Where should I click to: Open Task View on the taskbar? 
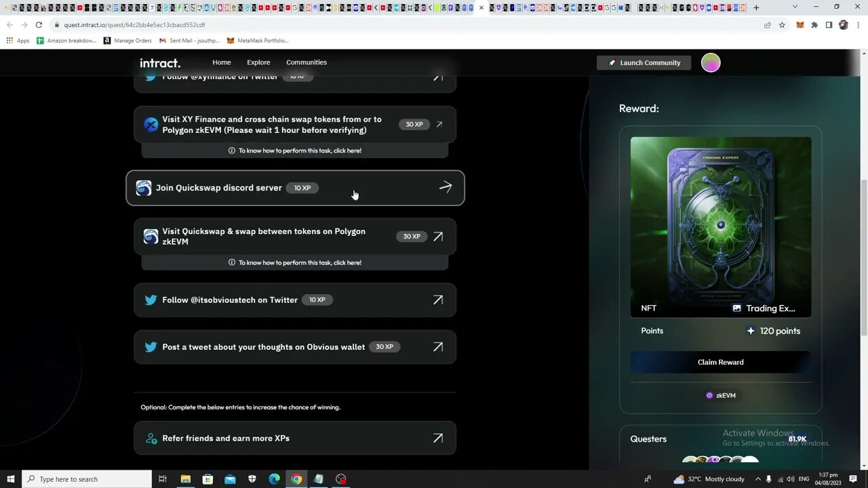163,479
